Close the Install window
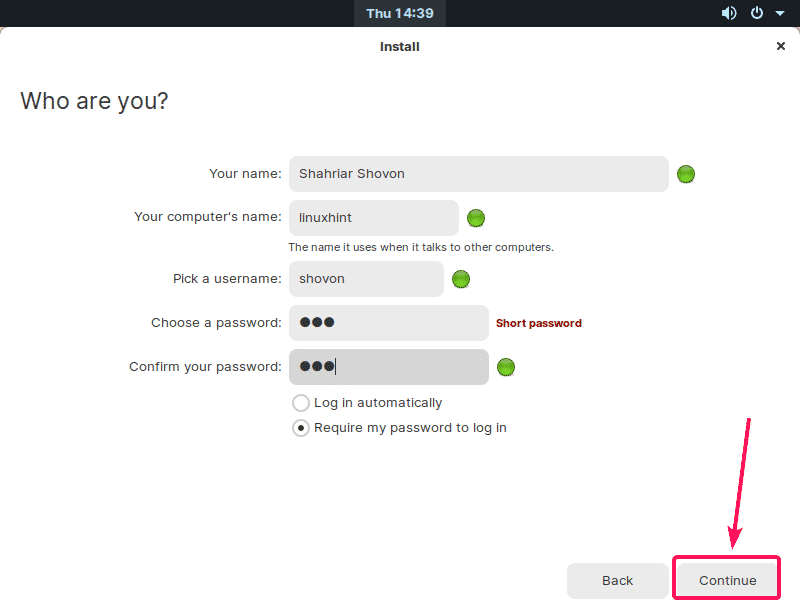Image resolution: width=800 pixels, height=600 pixels. [x=781, y=46]
